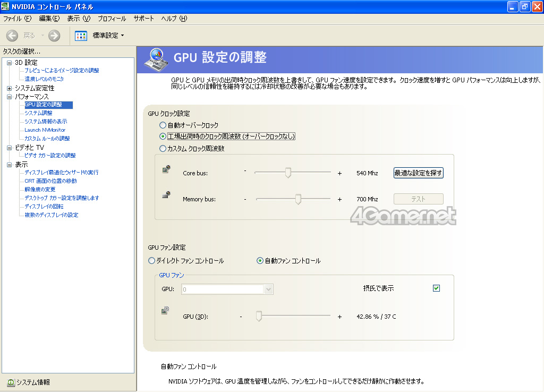Click the GPU (3D) fan slider handle
This screenshot has width=544, height=392.
[259, 316]
